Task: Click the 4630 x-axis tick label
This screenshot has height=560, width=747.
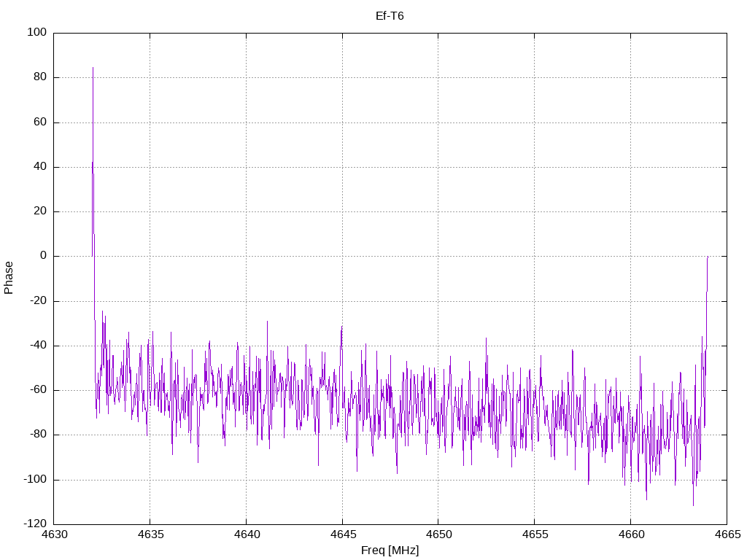Action: coord(54,534)
